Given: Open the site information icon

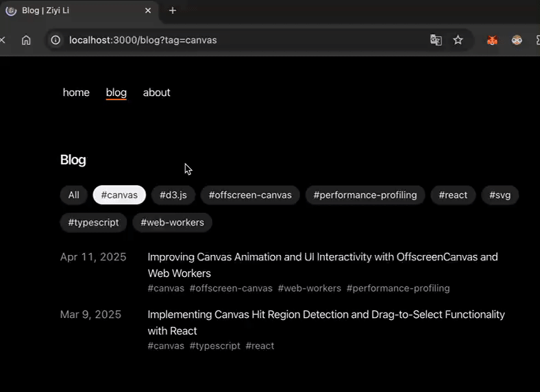Looking at the screenshot, I should pos(56,40).
